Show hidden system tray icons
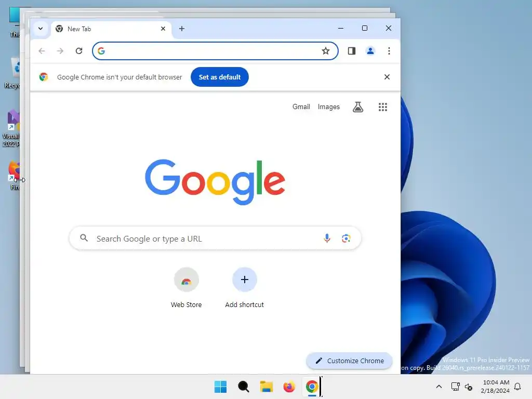 click(x=438, y=387)
